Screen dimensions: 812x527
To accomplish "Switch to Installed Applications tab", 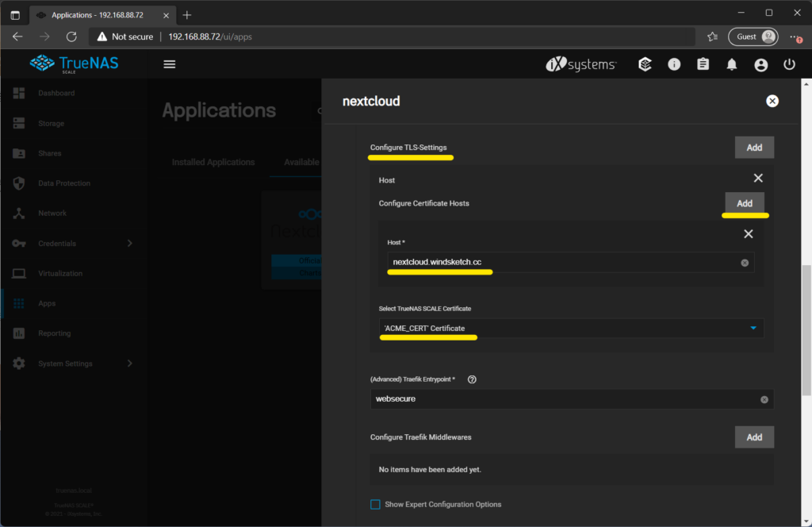I will (x=213, y=162).
